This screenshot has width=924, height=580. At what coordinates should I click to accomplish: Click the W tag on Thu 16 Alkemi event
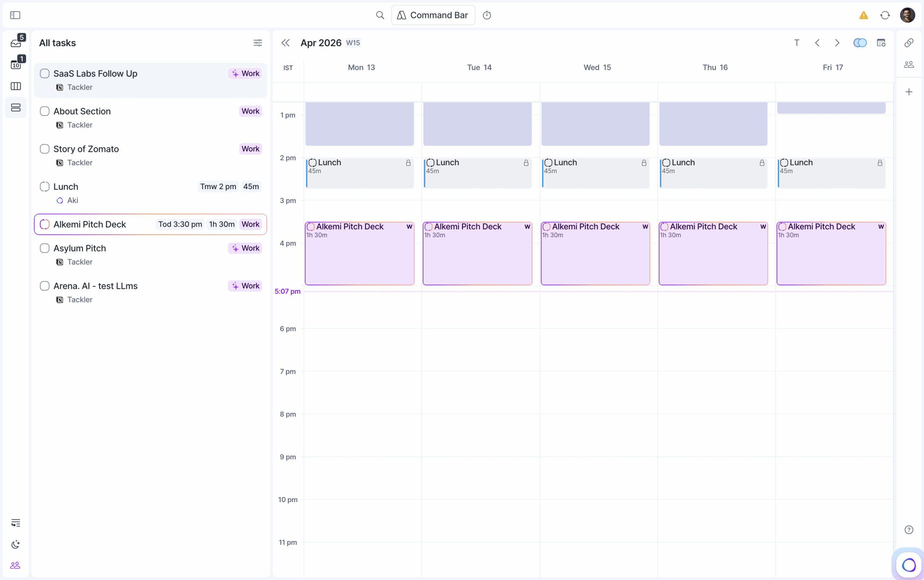[763, 227]
